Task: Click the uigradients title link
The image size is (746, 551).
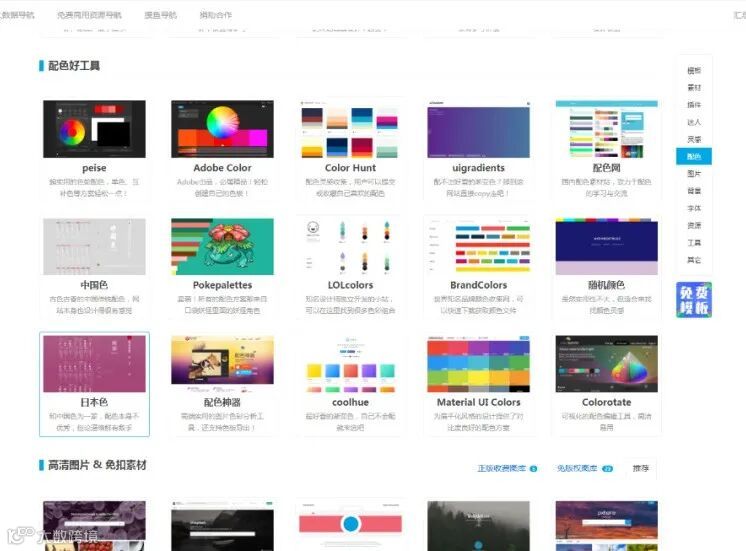Action: (x=478, y=168)
